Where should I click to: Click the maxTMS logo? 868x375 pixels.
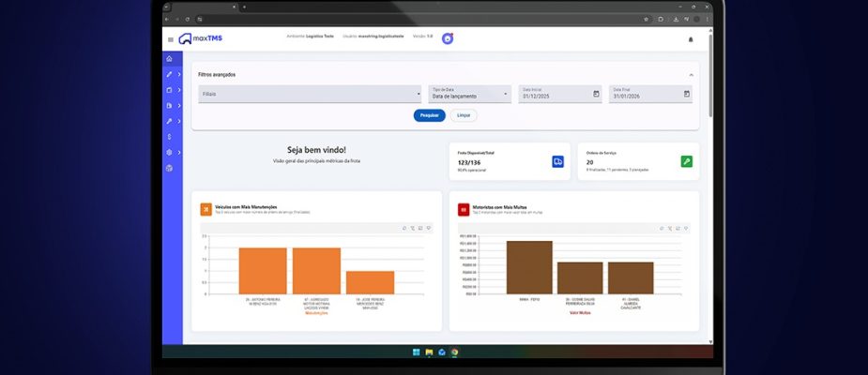point(200,38)
